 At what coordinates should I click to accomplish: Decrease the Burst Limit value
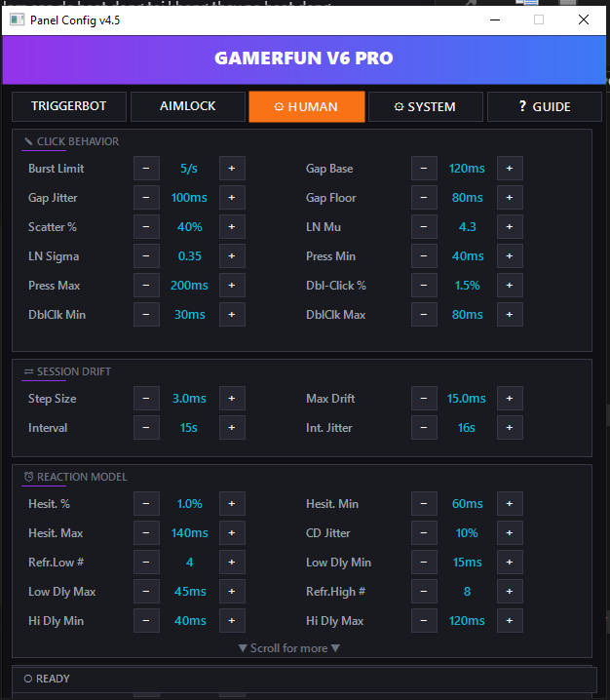146,169
